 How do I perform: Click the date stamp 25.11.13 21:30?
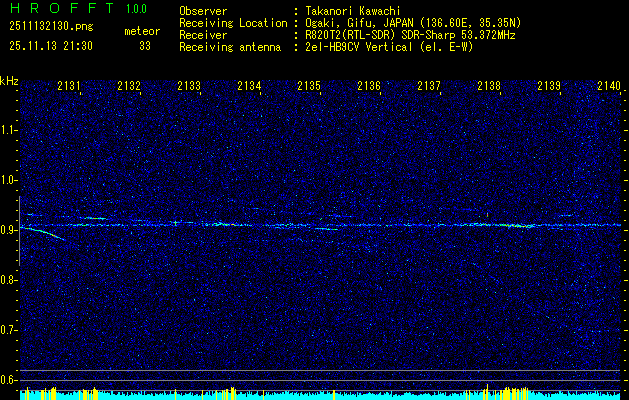pyautogui.click(x=51, y=46)
